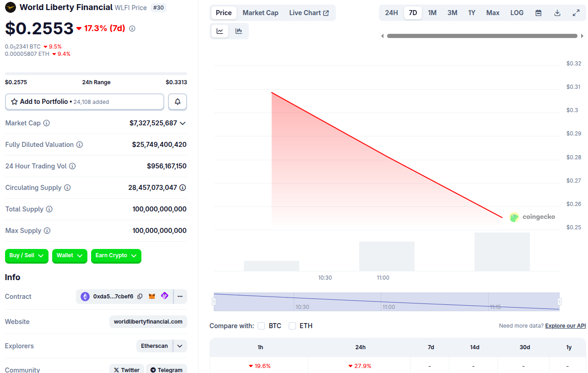Click the MetaMask fox icon

pyautogui.click(x=152, y=297)
